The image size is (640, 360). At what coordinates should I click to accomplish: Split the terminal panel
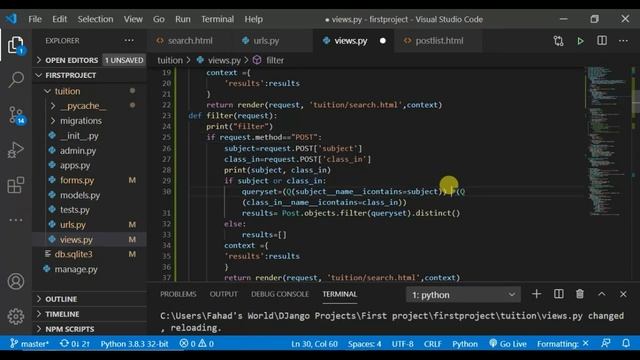point(558,294)
